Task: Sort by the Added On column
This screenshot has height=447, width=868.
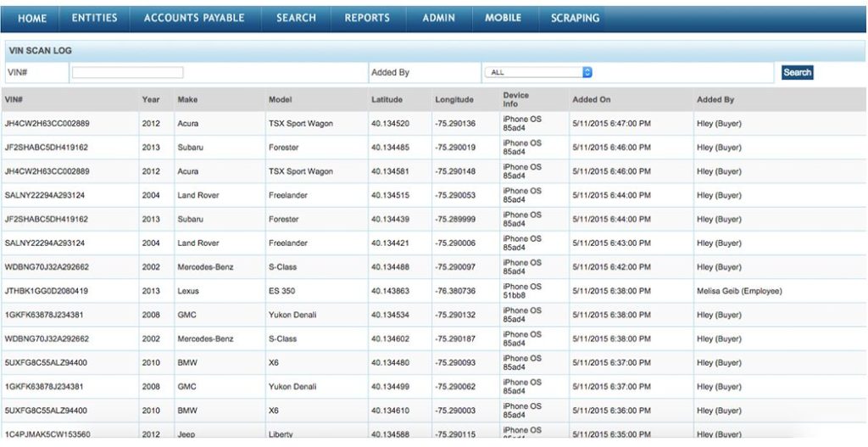Action: 591,100
